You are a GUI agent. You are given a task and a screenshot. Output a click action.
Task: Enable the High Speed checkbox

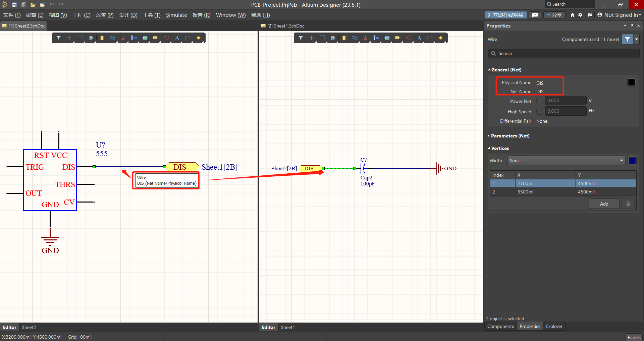539,111
